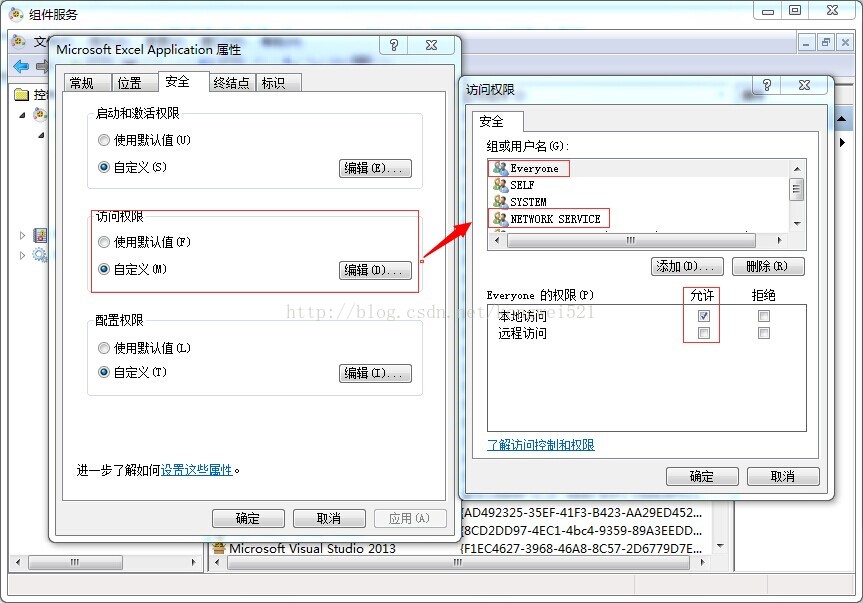Click the gear icon in the left tree

(40, 255)
